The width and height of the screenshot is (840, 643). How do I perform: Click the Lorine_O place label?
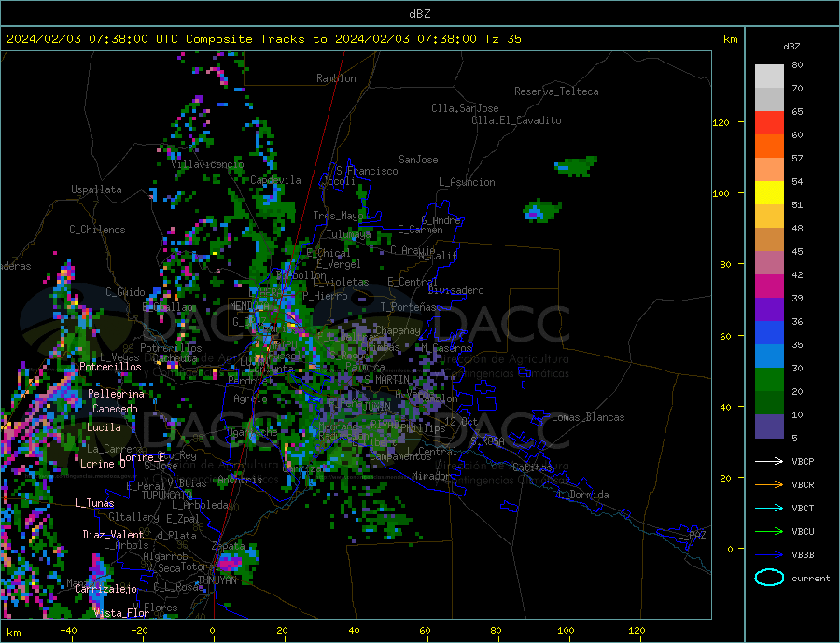point(103,464)
